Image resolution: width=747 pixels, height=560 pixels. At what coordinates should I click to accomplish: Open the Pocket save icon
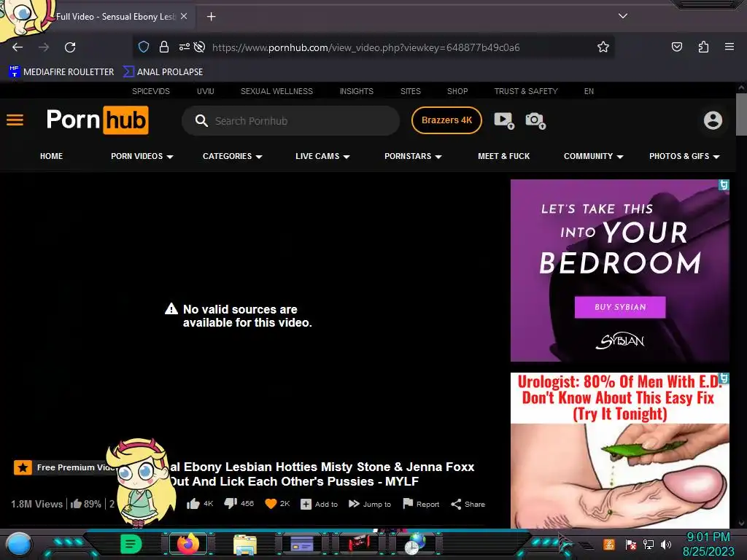(x=676, y=47)
